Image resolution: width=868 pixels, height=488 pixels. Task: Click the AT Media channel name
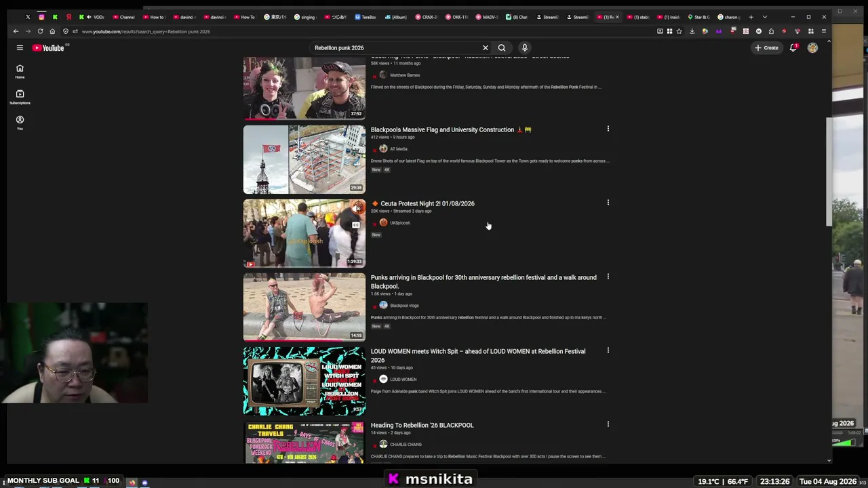coord(399,149)
